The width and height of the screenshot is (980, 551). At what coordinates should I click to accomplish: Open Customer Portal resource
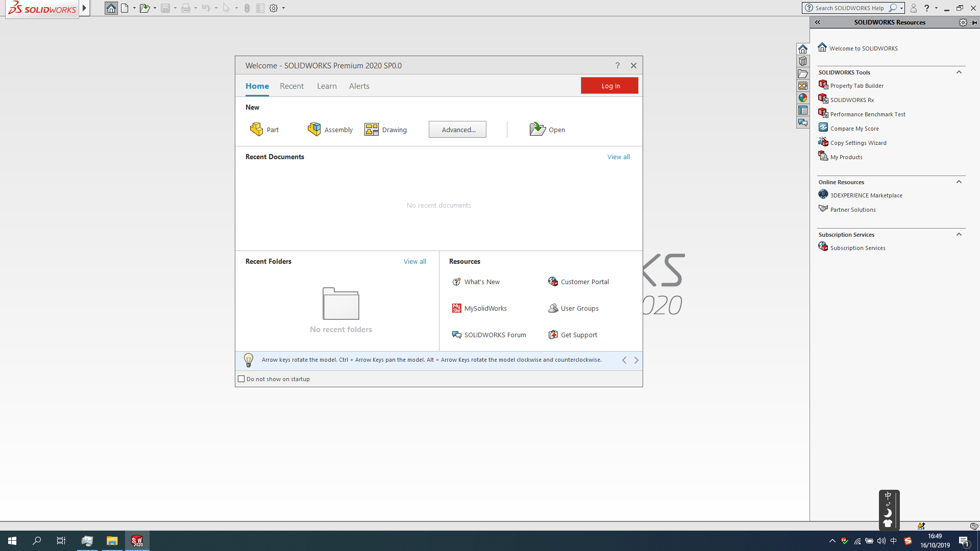[x=578, y=282]
